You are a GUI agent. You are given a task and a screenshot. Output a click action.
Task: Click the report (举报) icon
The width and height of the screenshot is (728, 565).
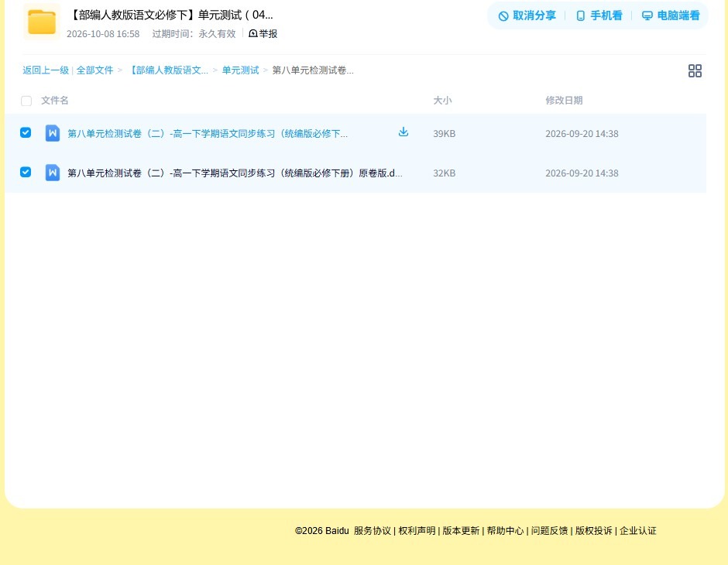[x=253, y=33]
